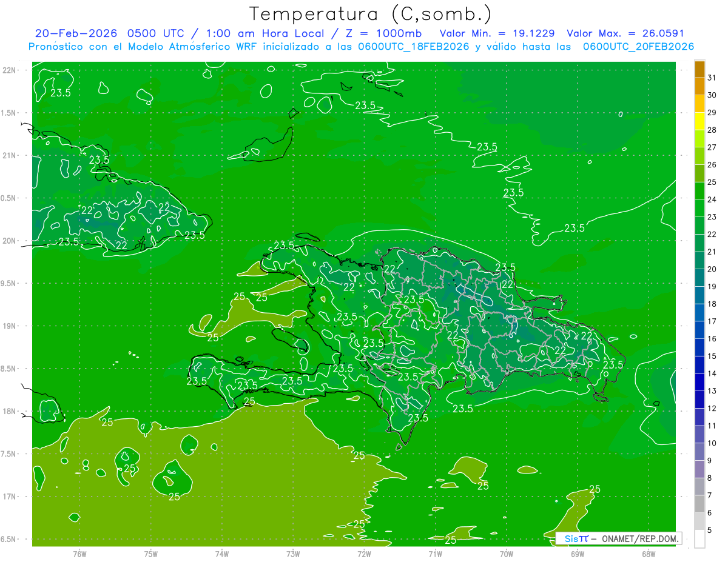728x562 pixels.
Task: Click the '20N' latitude axis label
Action: pos(10,241)
